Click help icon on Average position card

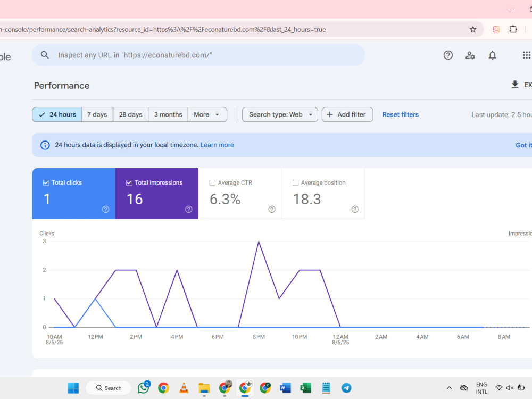tap(355, 209)
